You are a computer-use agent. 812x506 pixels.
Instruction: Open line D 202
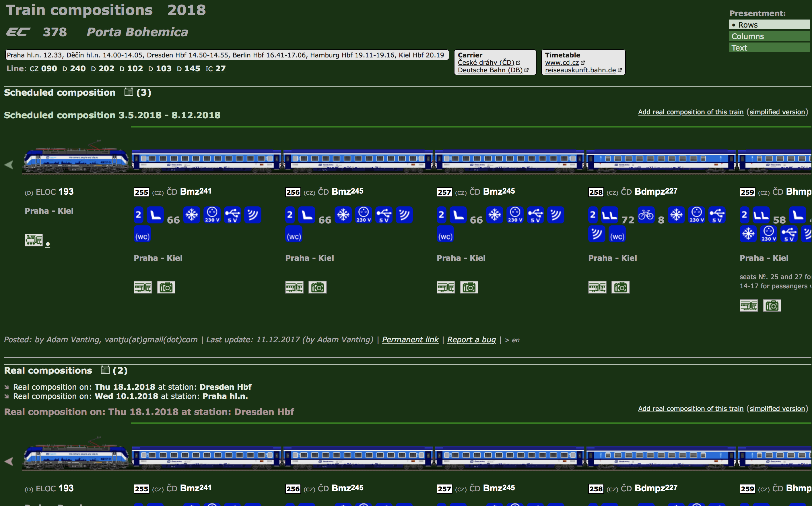coord(103,69)
